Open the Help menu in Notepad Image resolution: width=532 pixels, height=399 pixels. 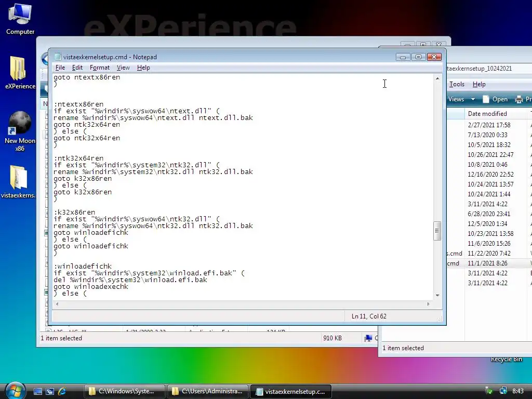click(143, 68)
